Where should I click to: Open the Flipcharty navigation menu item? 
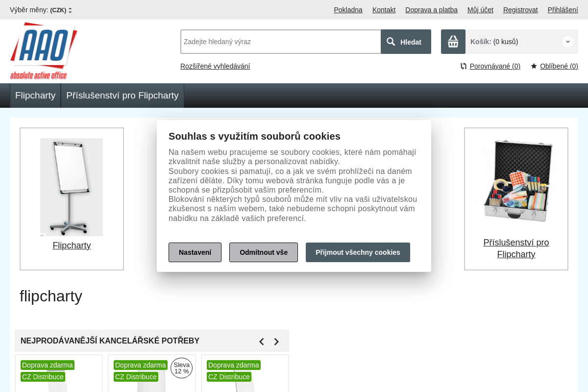point(35,96)
